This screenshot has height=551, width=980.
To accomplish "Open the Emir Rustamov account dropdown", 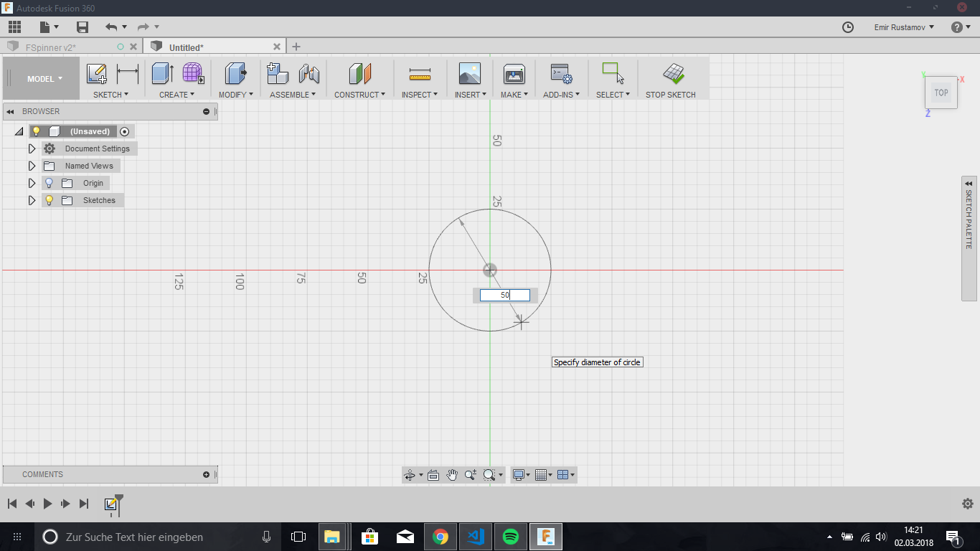I will coord(904,27).
